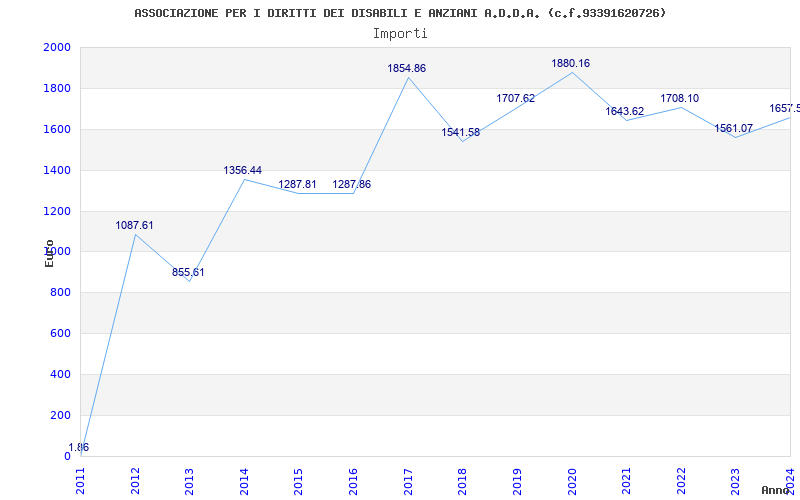Click the 'Importi' subtitle
The height and width of the screenshot is (500, 800).
pyautogui.click(x=400, y=34)
